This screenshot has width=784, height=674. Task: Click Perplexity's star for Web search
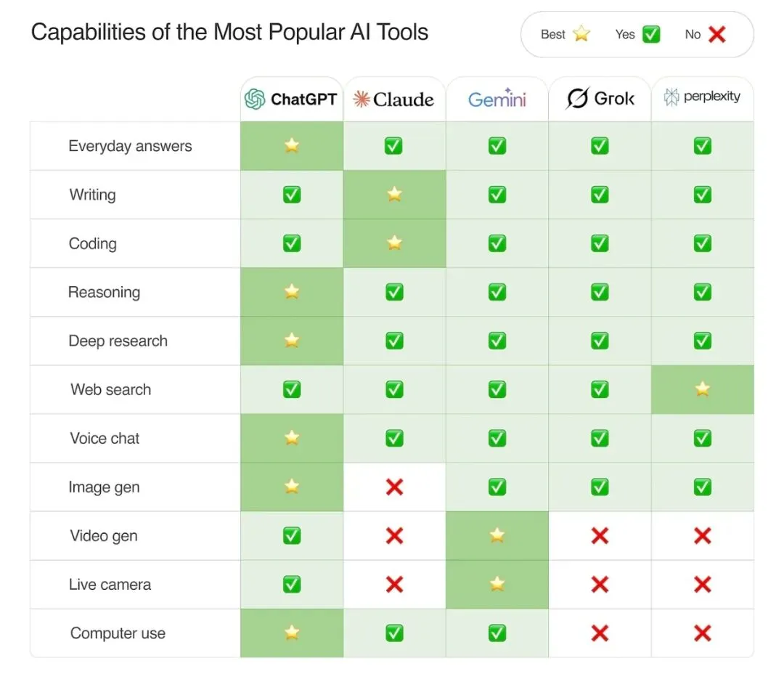point(702,389)
